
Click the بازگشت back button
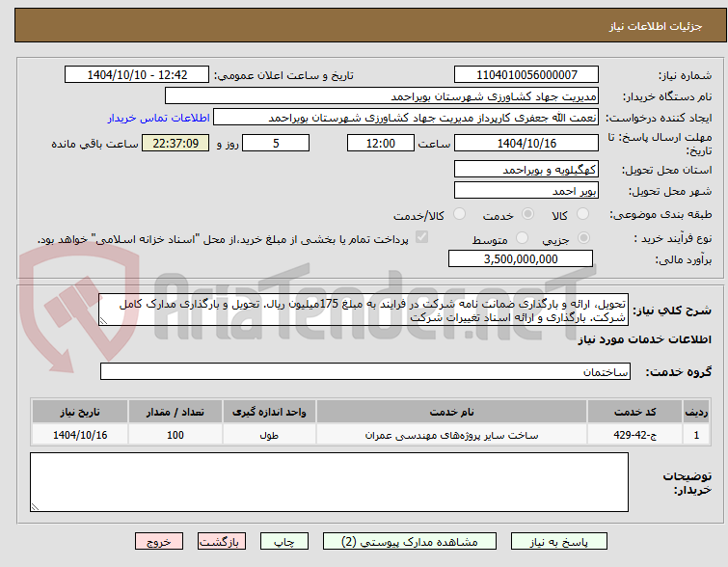[222, 542]
